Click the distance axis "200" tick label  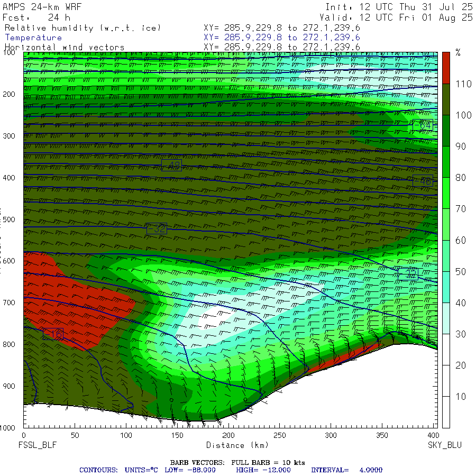tap(228, 435)
